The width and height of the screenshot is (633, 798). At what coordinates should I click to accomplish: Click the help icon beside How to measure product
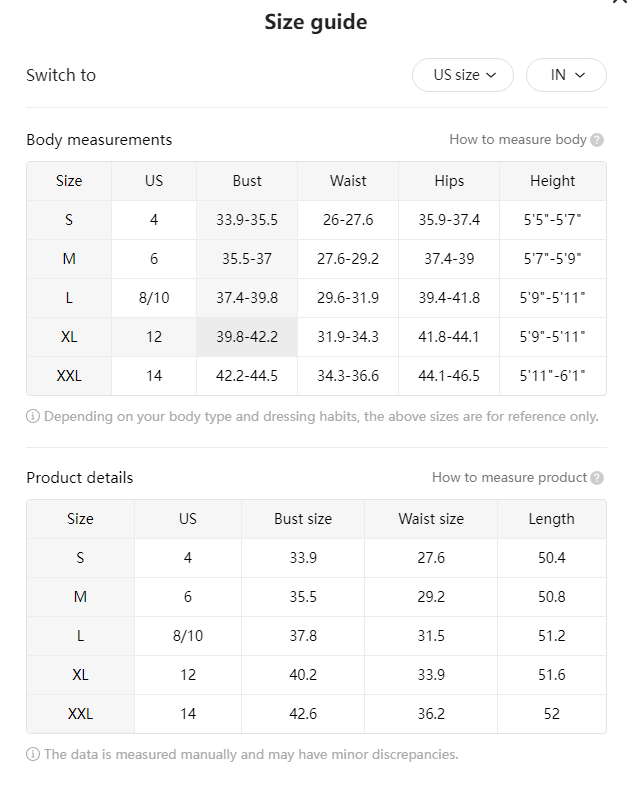tap(597, 478)
